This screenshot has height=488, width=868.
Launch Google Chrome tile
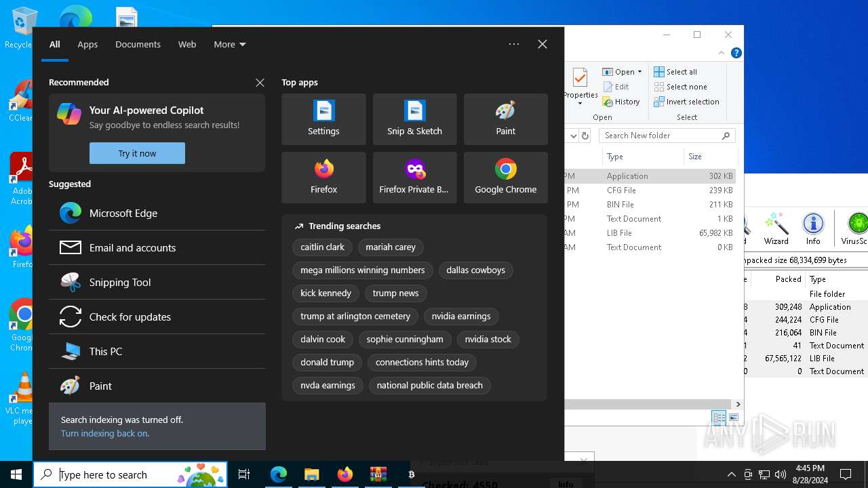tap(505, 178)
